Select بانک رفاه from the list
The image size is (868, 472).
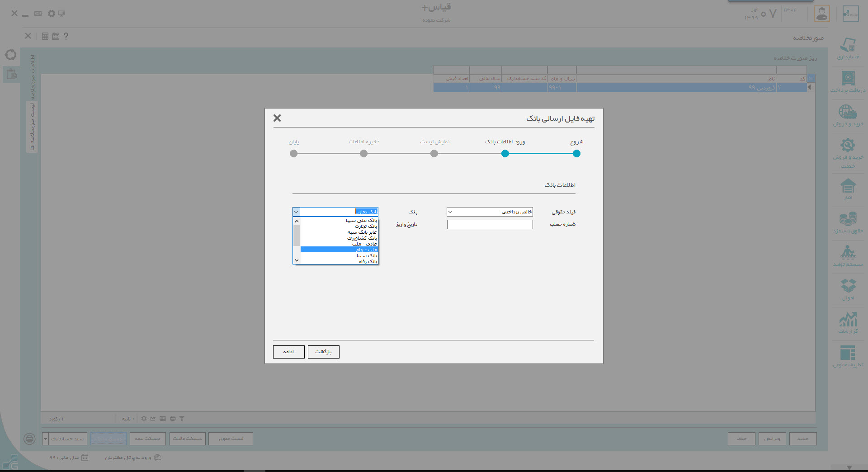click(339, 261)
